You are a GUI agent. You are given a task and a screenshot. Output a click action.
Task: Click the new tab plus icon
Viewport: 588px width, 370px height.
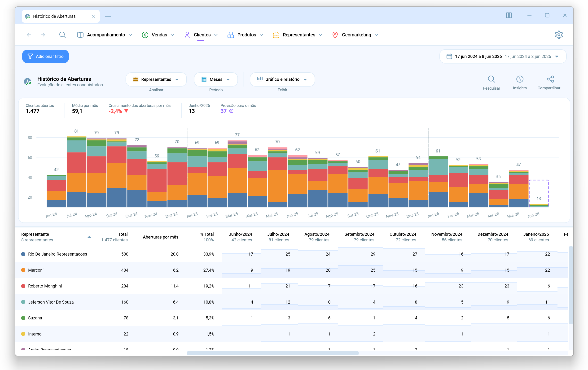point(108,16)
